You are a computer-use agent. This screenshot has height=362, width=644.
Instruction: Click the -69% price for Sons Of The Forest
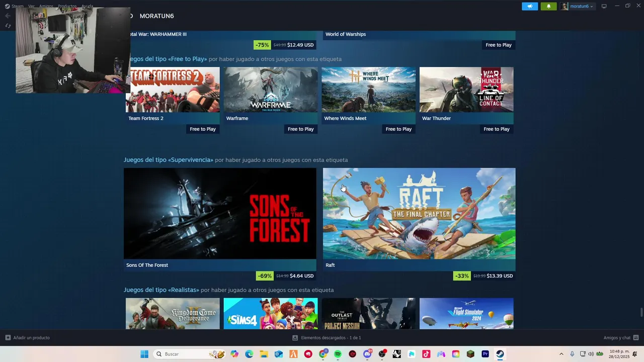tap(286, 276)
